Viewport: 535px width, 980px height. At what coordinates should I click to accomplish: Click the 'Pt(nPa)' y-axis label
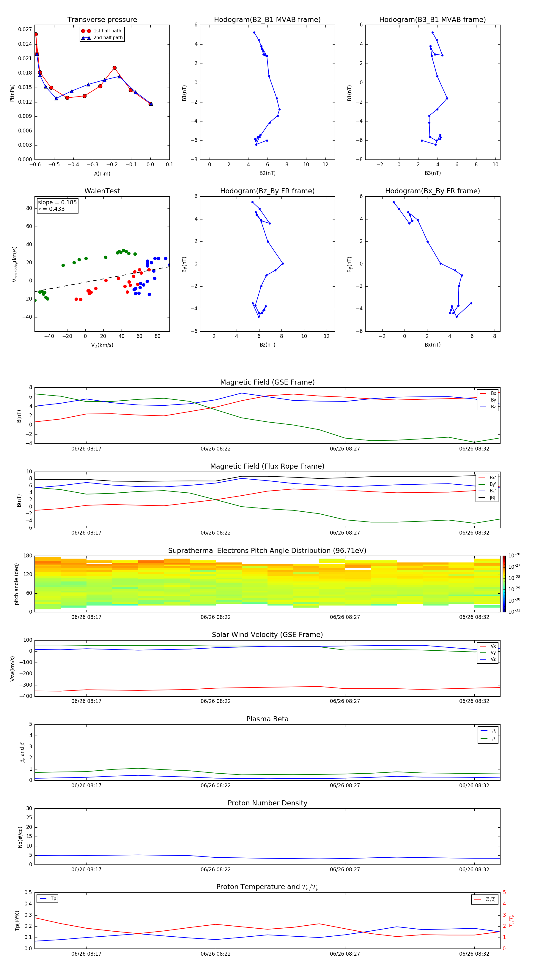12,93
